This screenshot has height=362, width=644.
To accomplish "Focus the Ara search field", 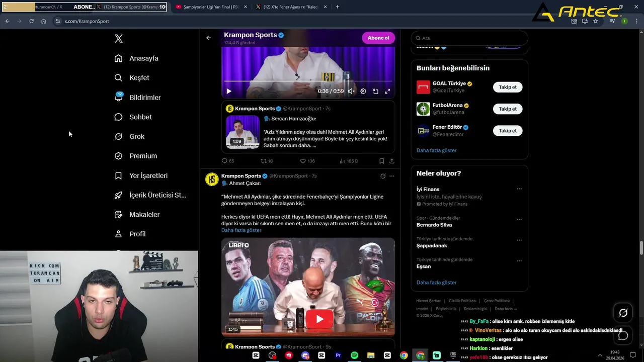I will [x=469, y=38].
